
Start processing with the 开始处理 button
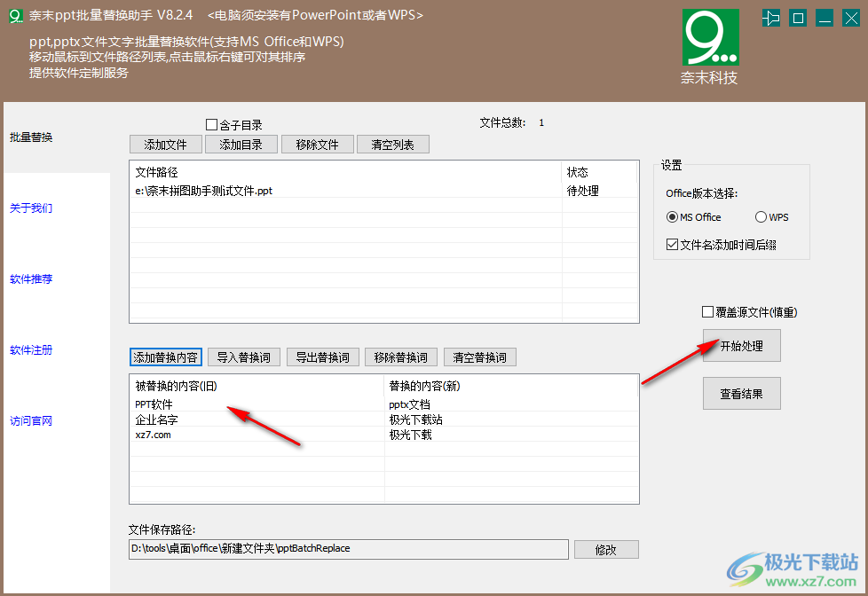(x=742, y=346)
